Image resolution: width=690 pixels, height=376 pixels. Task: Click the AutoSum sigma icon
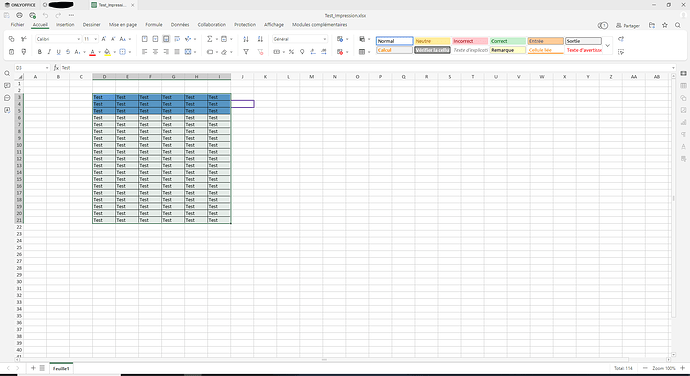click(209, 39)
